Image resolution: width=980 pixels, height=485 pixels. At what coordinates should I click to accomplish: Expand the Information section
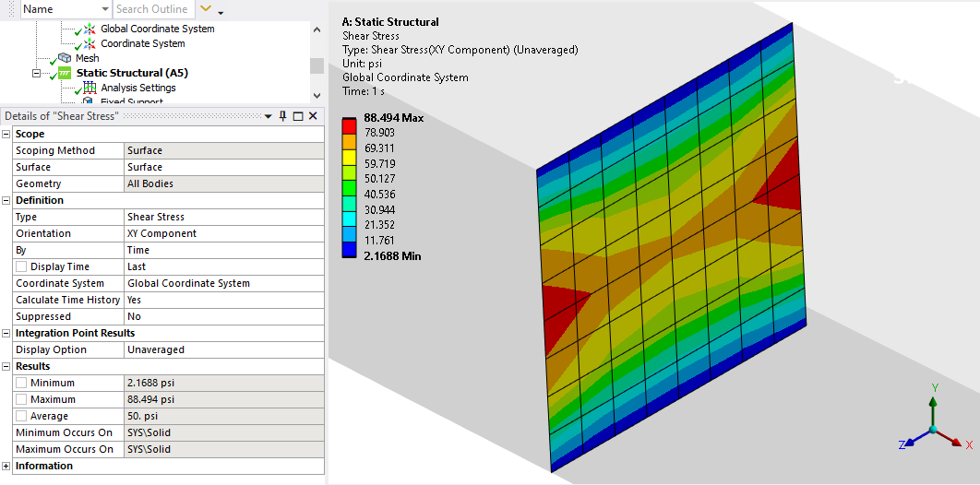coord(7,467)
